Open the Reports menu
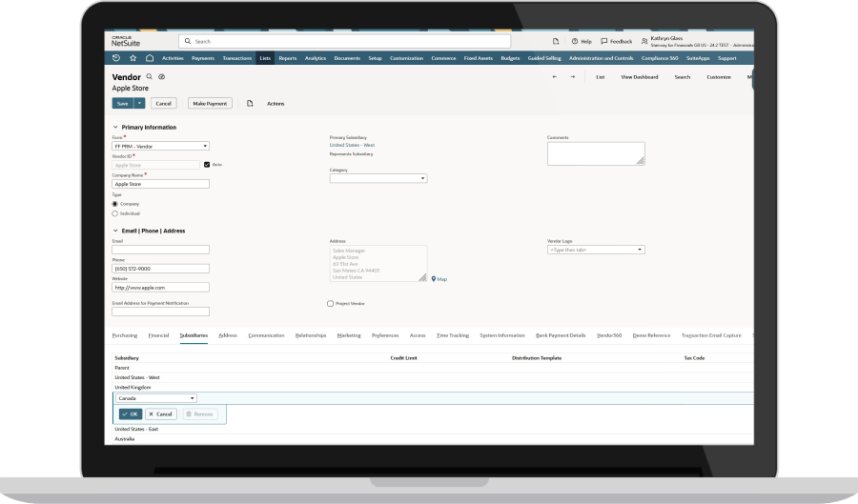 click(288, 58)
